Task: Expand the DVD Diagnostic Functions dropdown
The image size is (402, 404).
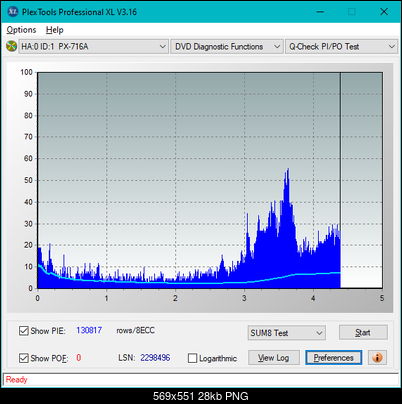Action: [227, 47]
